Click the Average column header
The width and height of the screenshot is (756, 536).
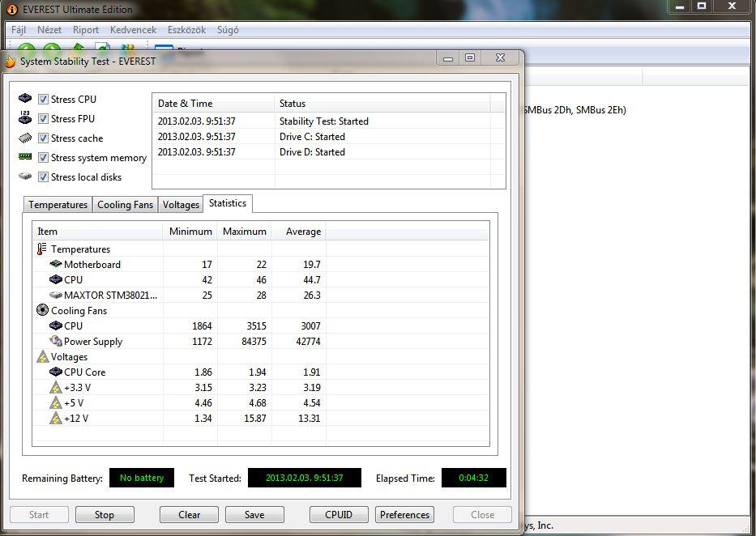click(x=299, y=232)
